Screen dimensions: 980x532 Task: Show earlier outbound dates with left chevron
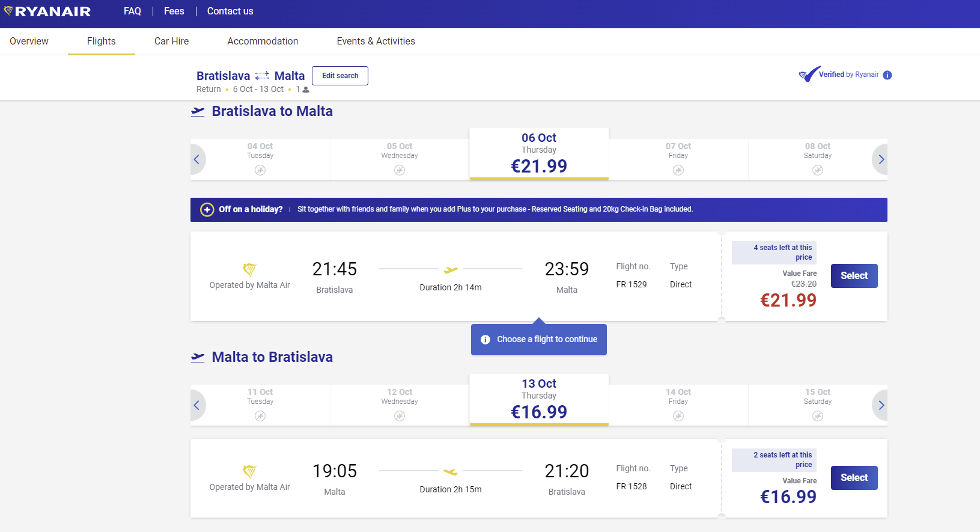point(197,159)
